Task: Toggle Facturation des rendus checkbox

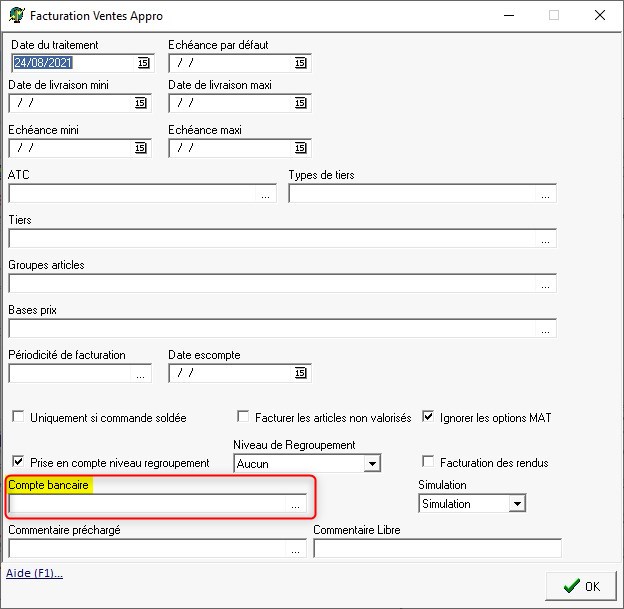Action: [429, 462]
